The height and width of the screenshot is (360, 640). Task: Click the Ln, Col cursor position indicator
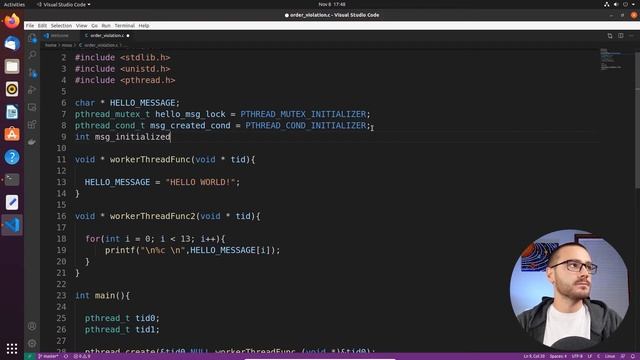(534, 356)
